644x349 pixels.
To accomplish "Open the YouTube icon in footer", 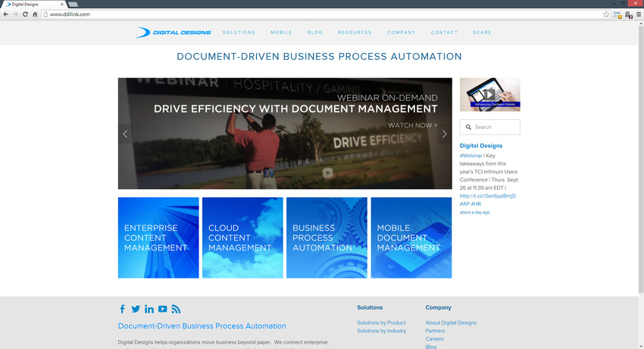I will 163,309.
